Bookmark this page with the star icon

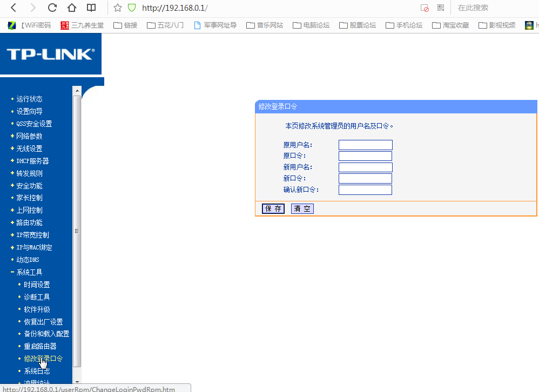click(x=118, y=8)
